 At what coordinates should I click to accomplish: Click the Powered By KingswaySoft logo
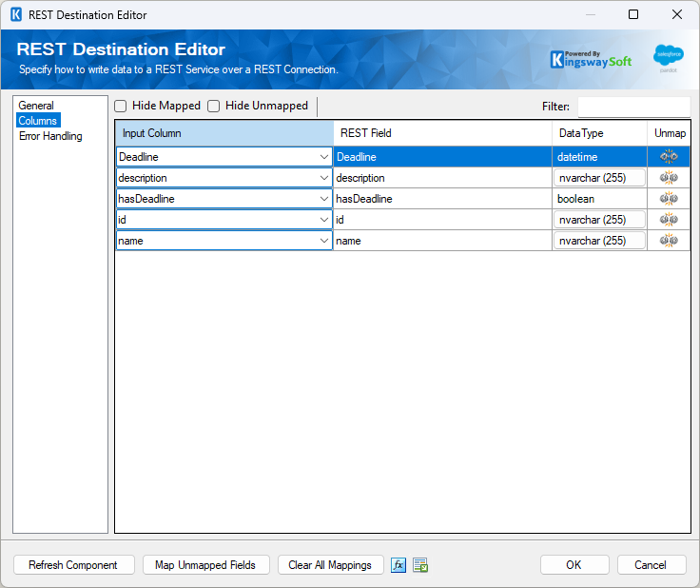(x=591, y=59)
